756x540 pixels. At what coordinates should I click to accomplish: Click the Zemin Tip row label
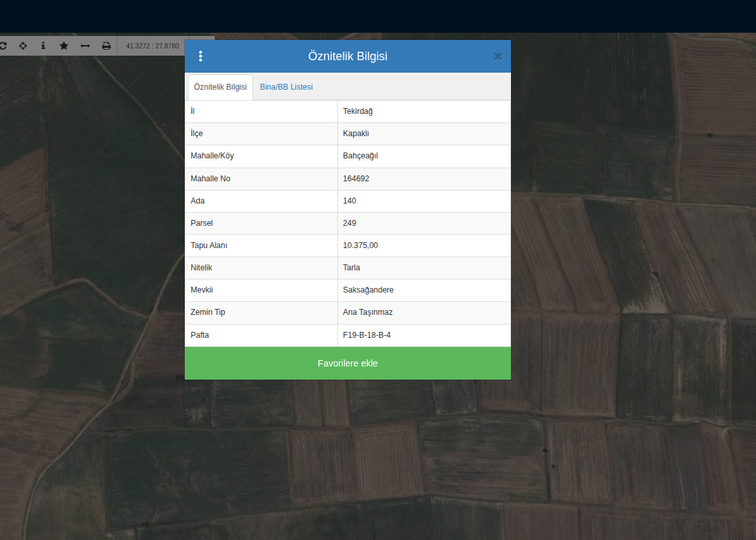click(208, 312)
